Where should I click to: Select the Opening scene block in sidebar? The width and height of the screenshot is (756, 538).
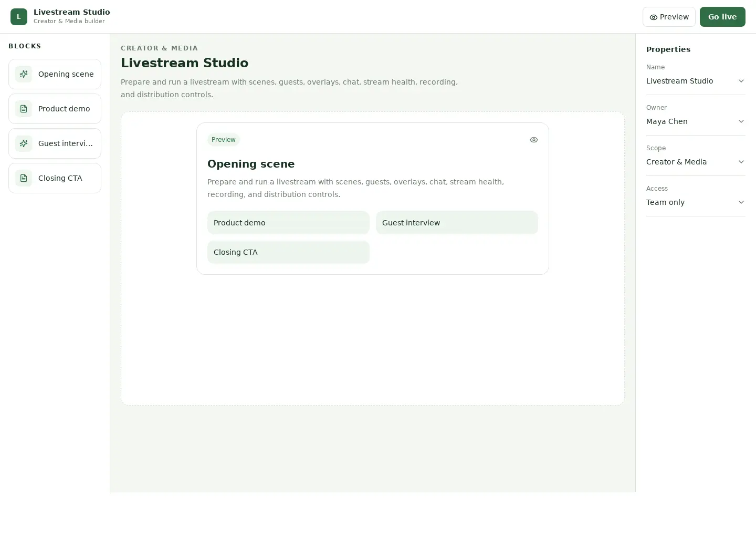(55, 74)
